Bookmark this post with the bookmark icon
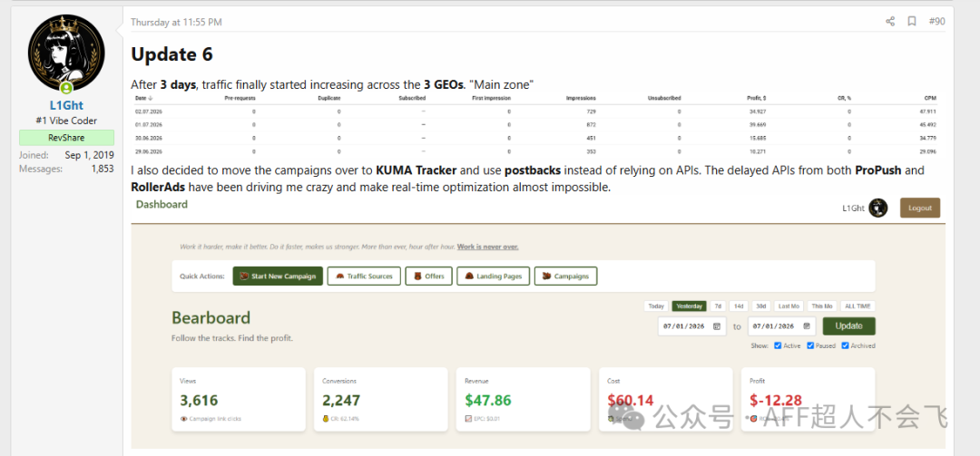Viewport: 980px width, 456px height. pos(912,21)
